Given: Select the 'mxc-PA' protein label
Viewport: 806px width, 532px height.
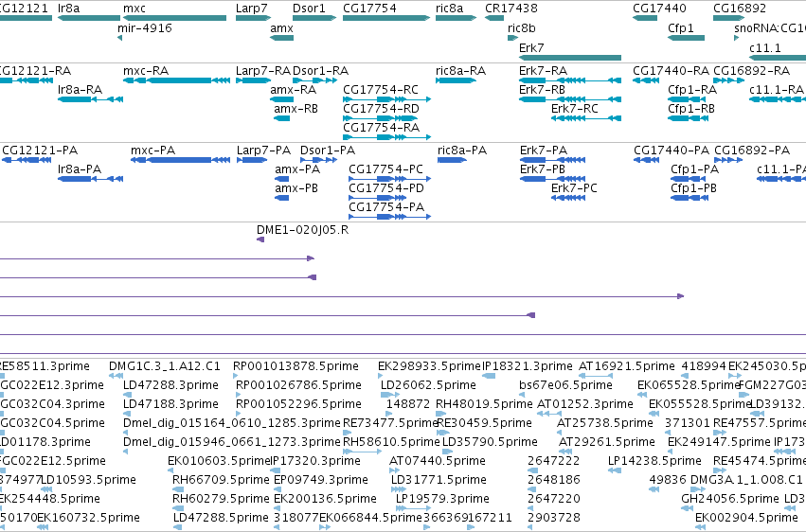Looking at the screenshot, I should pyautogui.click(x=153, y=150).
